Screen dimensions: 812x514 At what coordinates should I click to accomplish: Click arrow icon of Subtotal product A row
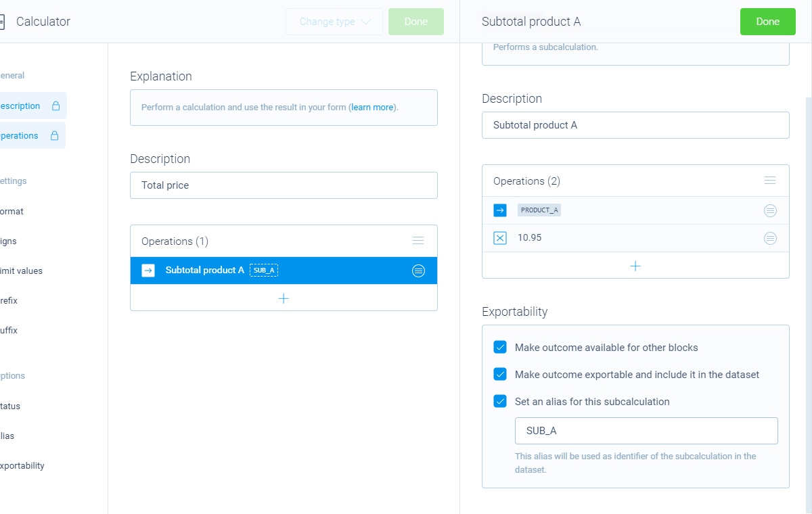click(x=148, y=271)
